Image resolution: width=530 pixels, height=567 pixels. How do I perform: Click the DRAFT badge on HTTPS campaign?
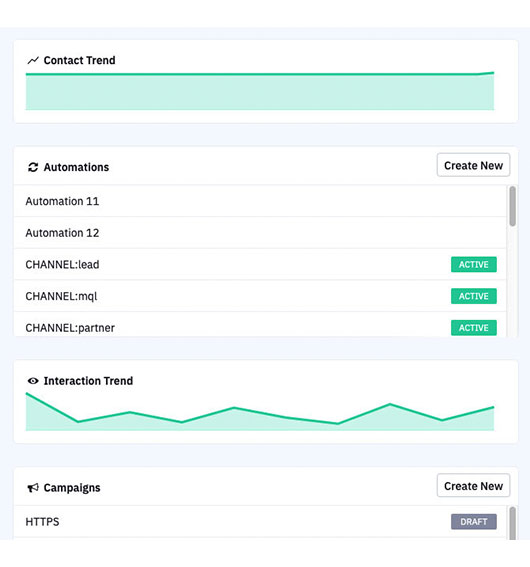pyautogui.click(x=474, y=521)
